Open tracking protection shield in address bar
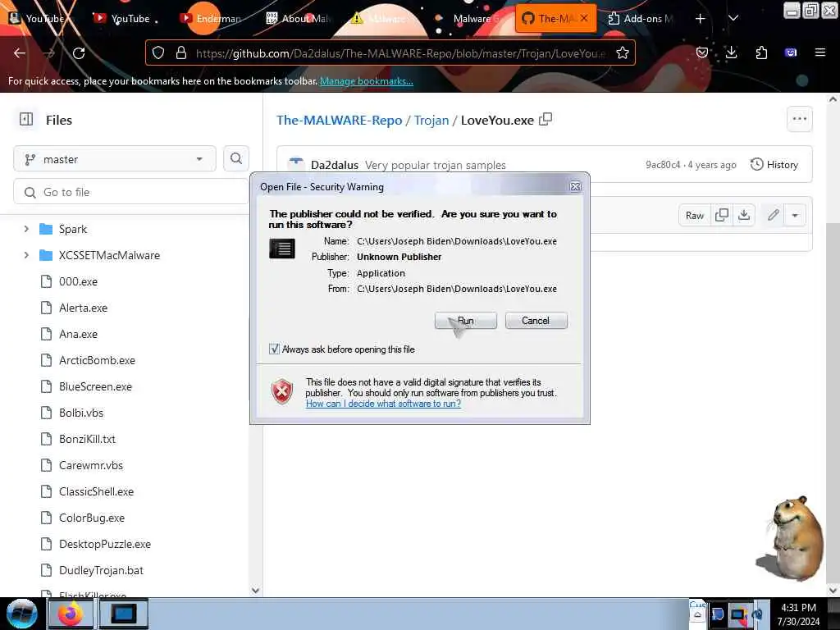This screenshot has height=630, width=840. click(x=158, y=52)
